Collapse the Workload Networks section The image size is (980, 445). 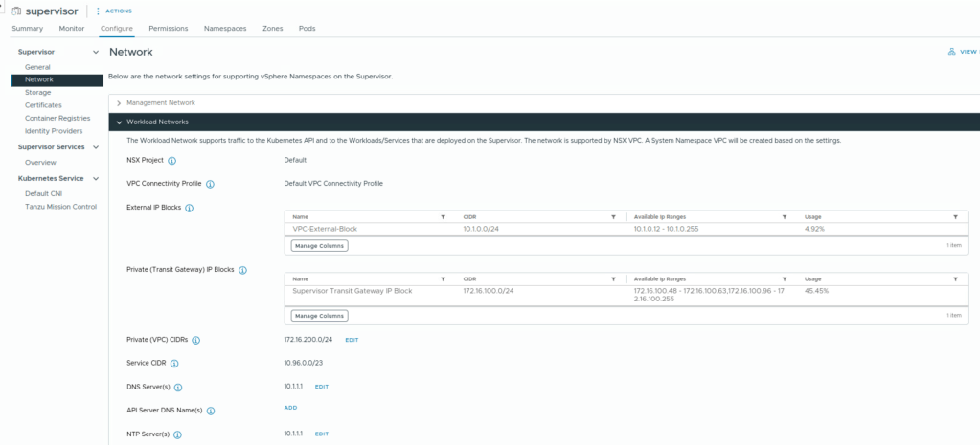(119, 122)
